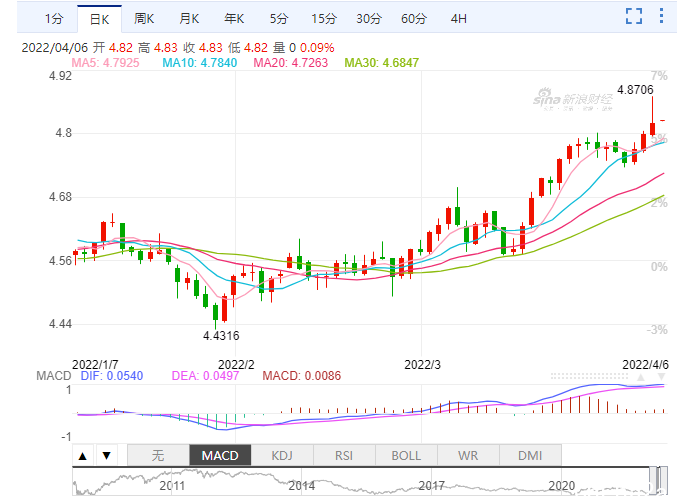This screenshot has width=685, height=504.
Task: Open the 年K yearly chart
Action: coord(234,19)
